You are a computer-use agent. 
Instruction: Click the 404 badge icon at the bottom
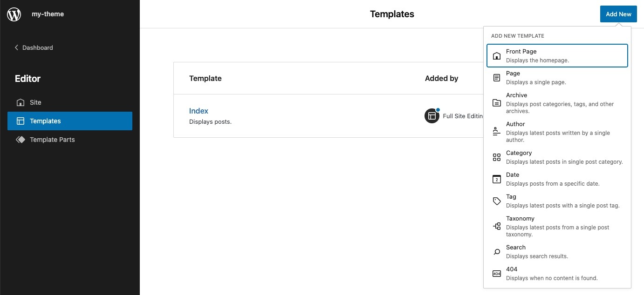pyautogui.click(x=496, y=273)
